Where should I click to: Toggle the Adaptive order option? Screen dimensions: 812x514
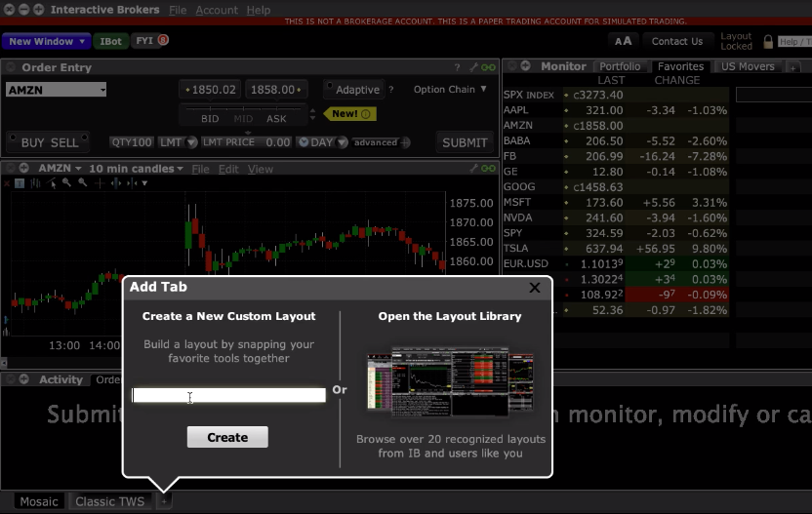pyautogui.click(x=352, y=90)
